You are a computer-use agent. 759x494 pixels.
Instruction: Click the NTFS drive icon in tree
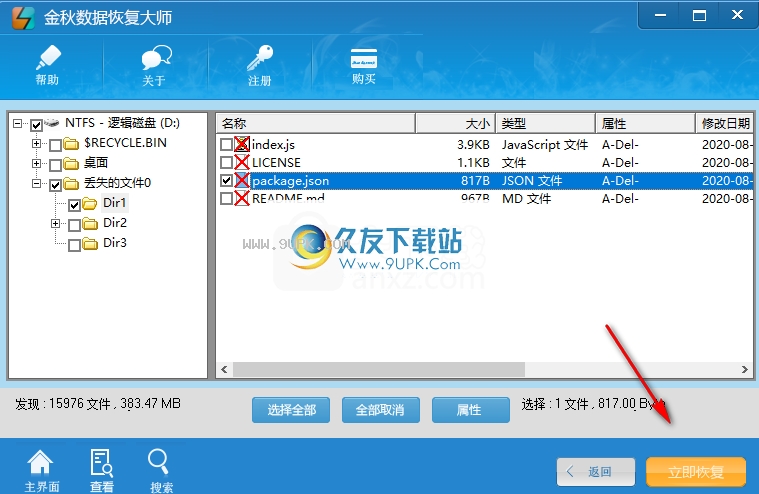(x=52, y=123)
